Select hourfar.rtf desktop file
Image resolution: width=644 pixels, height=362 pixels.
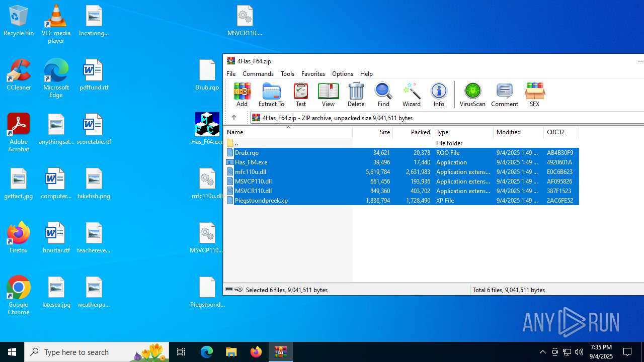pyautogui.click(x=56, y=238)
